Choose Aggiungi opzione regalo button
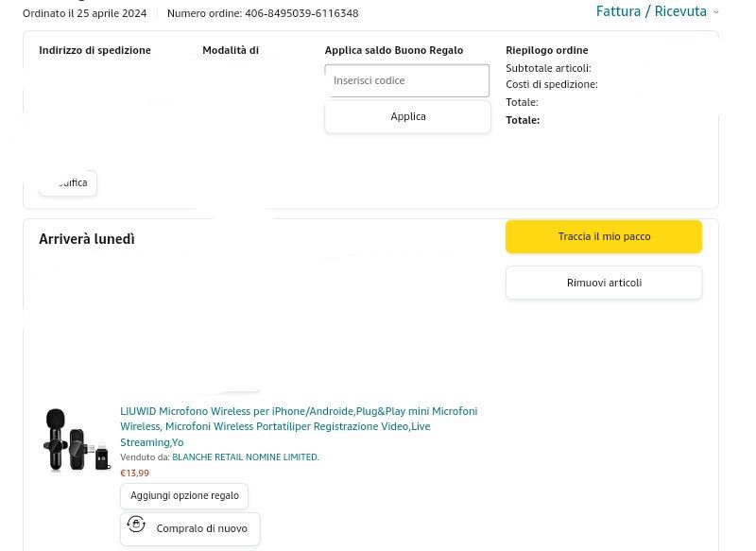 click(184, 495)
